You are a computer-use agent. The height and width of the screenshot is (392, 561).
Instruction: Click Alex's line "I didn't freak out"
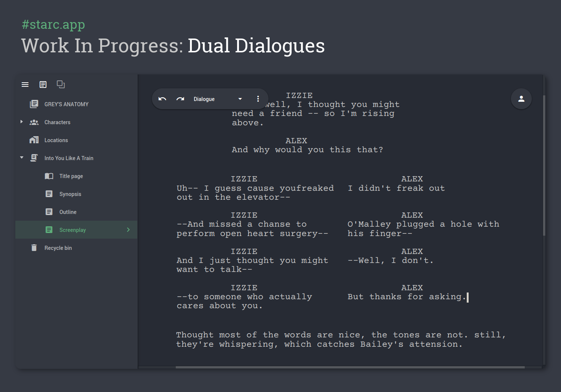(x=396, y=188)
